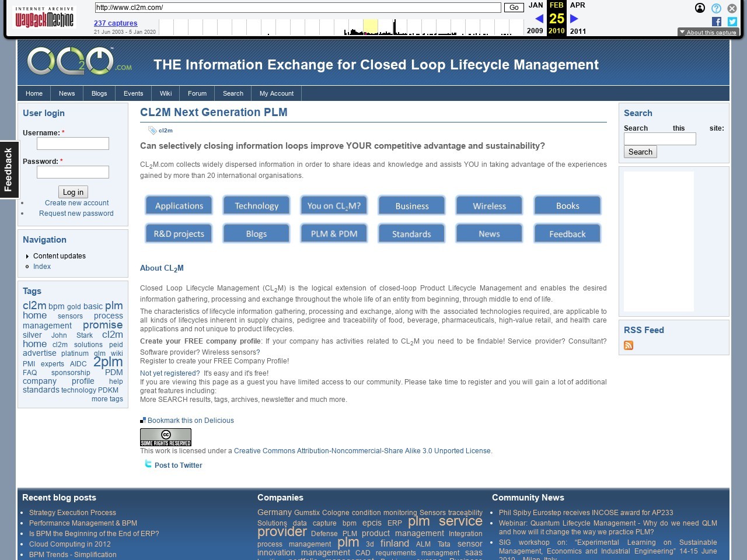The width and height of the screenshot is (747, 560).
Task: Open the Index navigation item
Action: [x=42, y=267]
